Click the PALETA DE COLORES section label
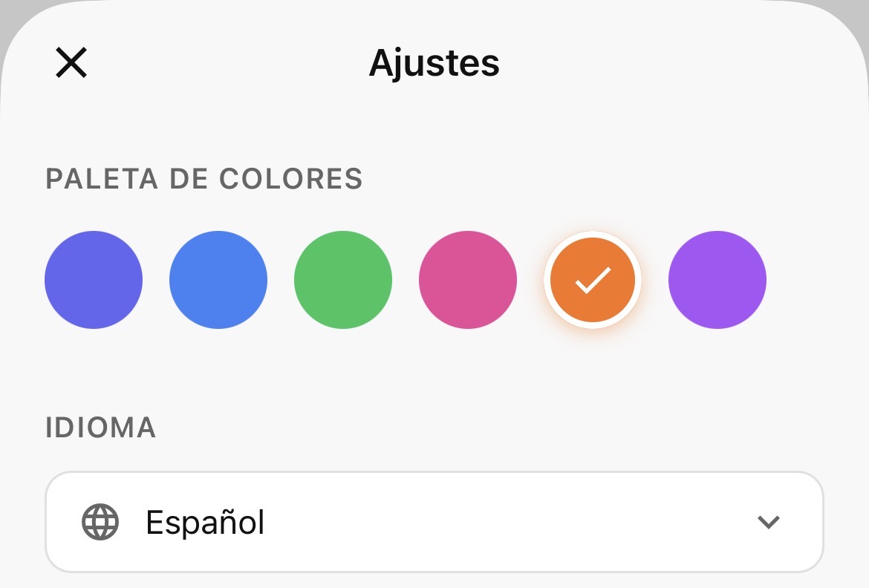 (x=204, y=179)
